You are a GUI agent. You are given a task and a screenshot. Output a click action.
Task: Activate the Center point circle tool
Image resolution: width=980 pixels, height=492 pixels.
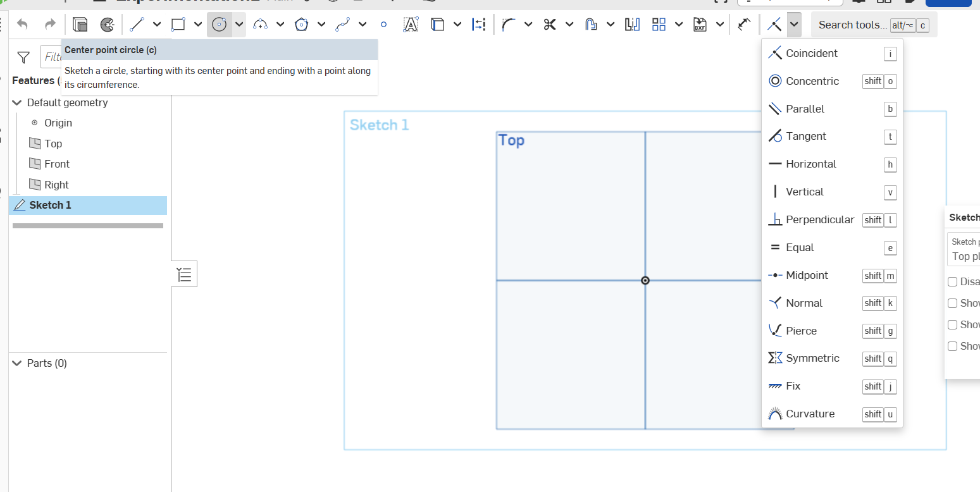(219, 25)
